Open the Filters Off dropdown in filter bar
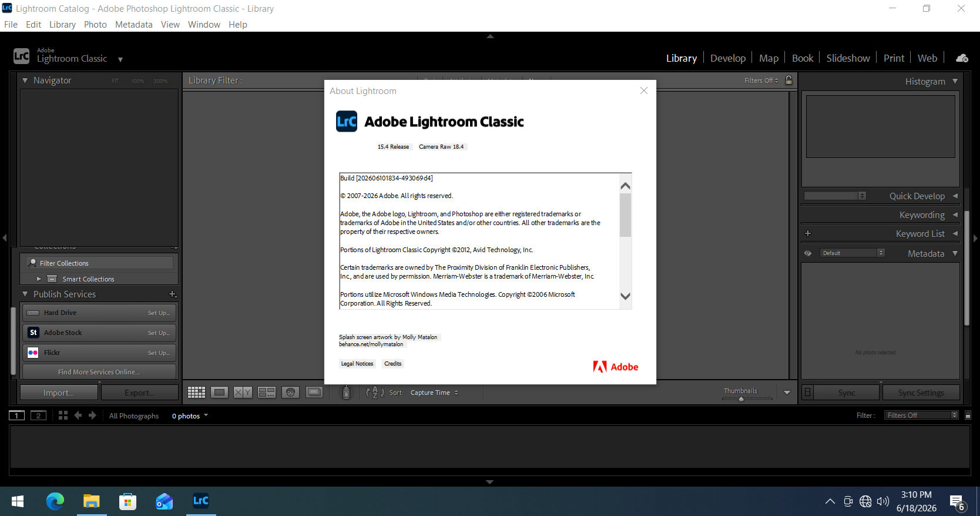The width and height of the screenshot is (980, 516). 761,81
